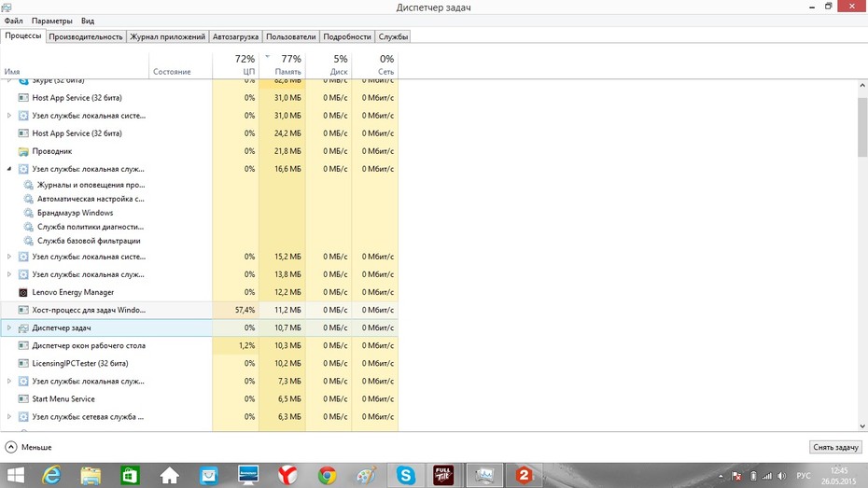Viewport: 868px width, 488px height.
Task: Switch to the Пользователи tab
Action: 290,36
